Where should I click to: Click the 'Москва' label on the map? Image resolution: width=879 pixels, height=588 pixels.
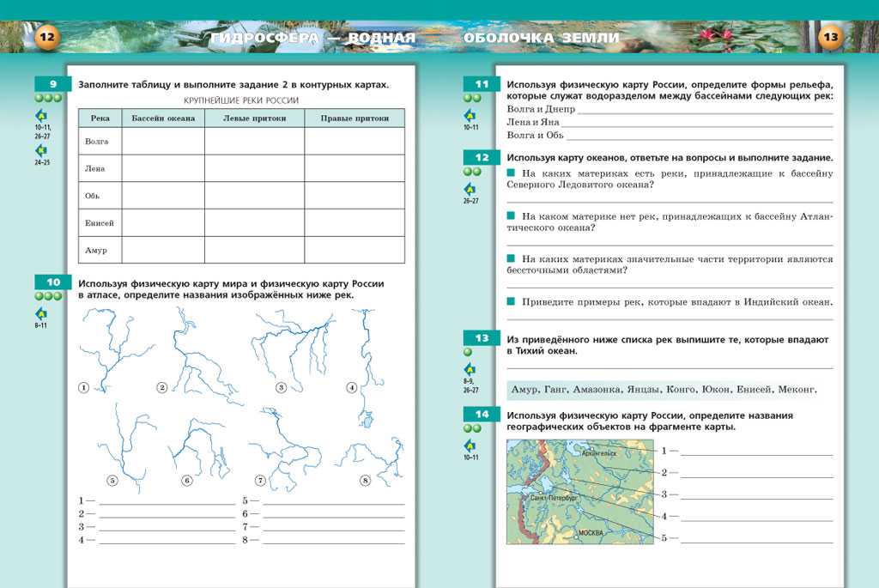(x=591, y=533)
